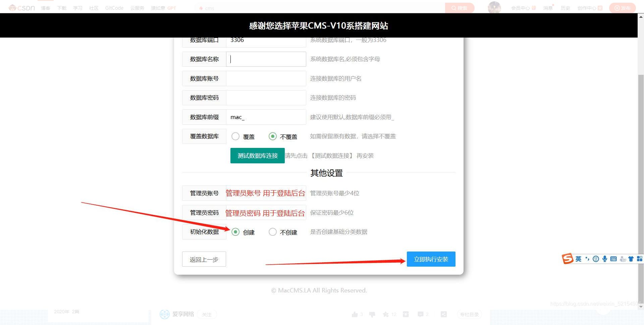Viewport: 644px width, 325px height.
Task: Open Sogou toolbox grid icon
Action: click(x=640, y=259)
